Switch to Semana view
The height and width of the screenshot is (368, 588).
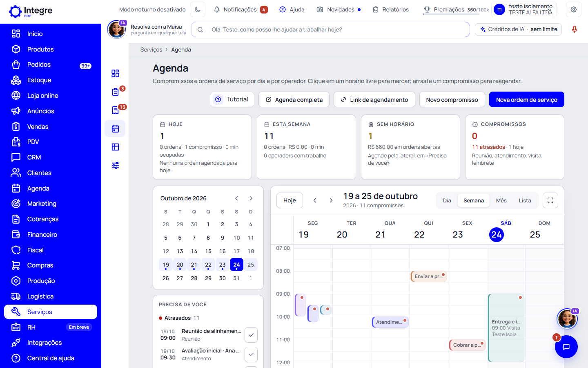[x=474, y=200]
